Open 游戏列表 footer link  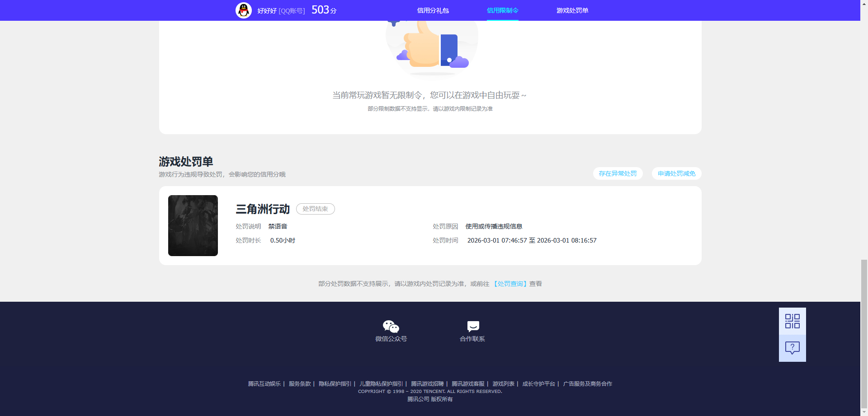(503, 384)
